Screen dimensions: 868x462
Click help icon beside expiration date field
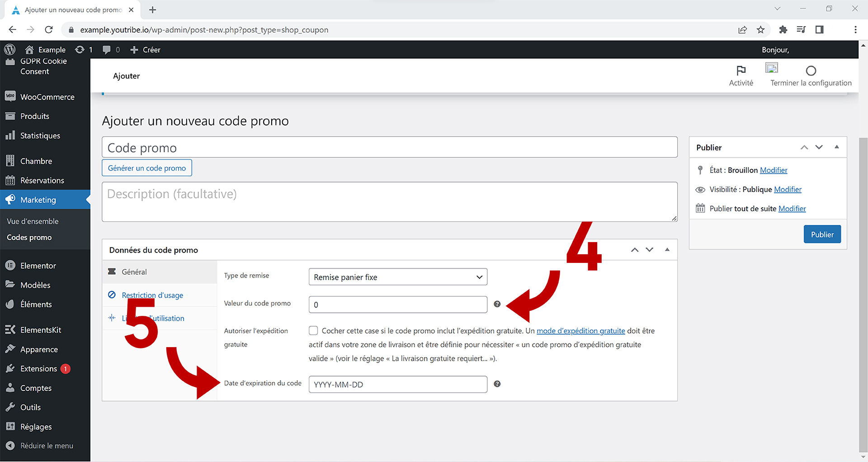[497, 384]
